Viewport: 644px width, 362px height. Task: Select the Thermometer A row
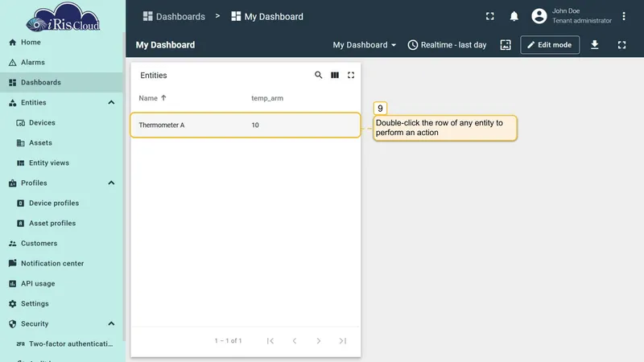click(x=246, y=125)
